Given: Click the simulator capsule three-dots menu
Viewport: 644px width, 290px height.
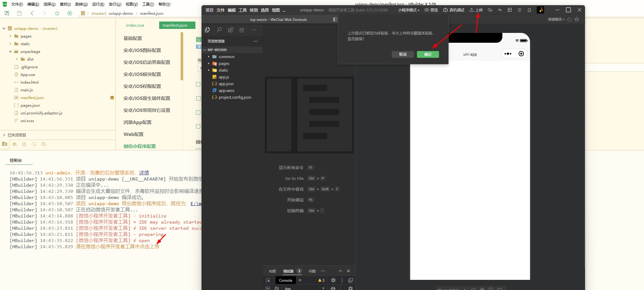Looking at the screenshot, I should click(508, 54).
